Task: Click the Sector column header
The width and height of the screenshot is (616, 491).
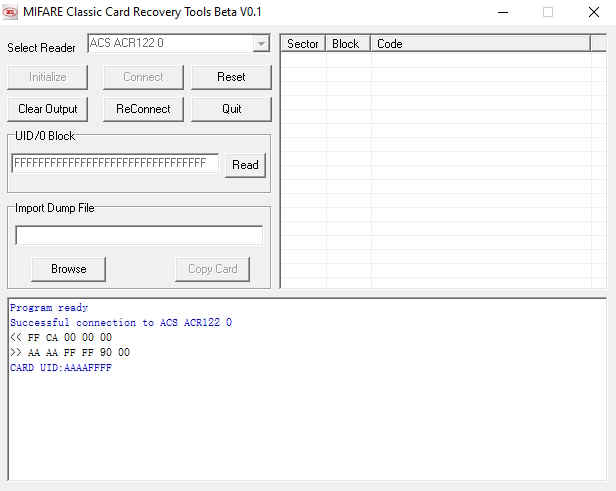Action: pyautogui.click(x=303, y=44)
